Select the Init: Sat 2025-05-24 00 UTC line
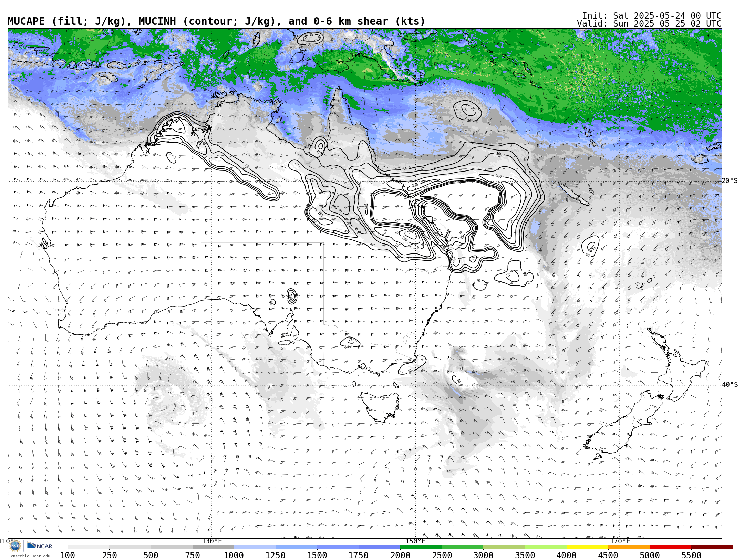Viewport: 744px width, 560px height. 652,16
